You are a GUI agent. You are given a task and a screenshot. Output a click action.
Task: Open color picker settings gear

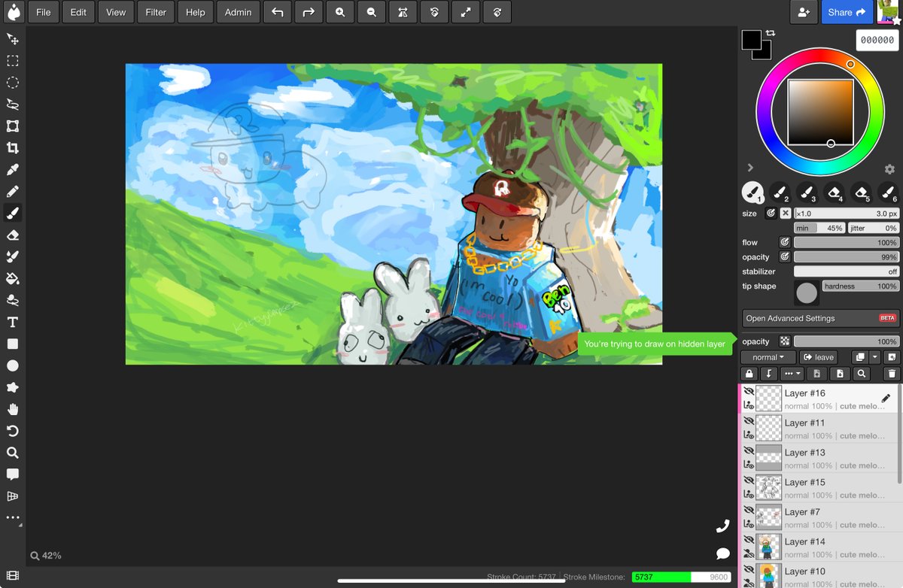889,169
